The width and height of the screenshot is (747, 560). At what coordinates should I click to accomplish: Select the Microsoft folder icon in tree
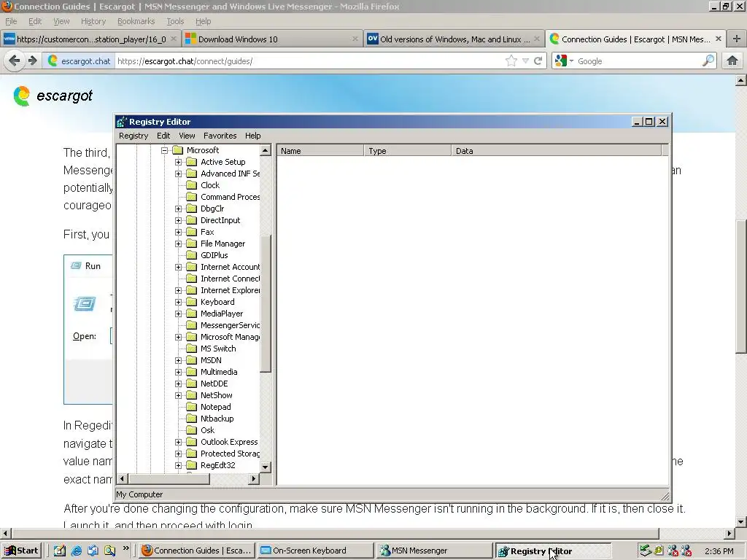click(178, 150)
